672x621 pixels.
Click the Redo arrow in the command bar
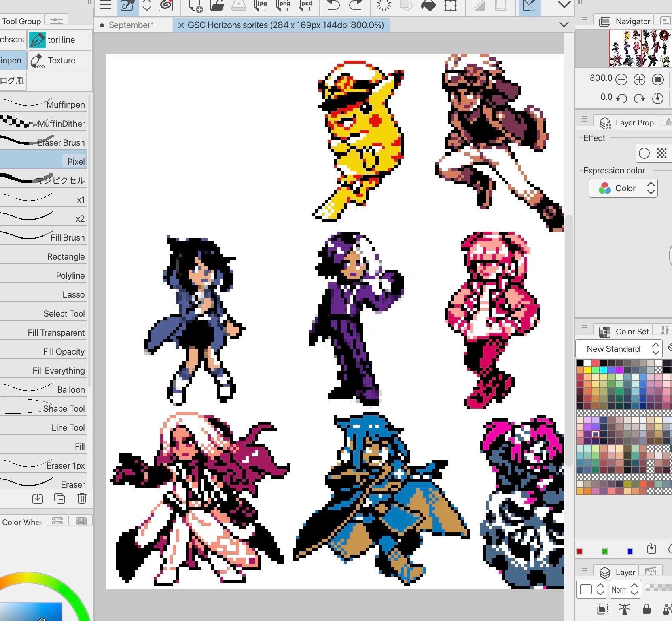[x=355, y=5]
